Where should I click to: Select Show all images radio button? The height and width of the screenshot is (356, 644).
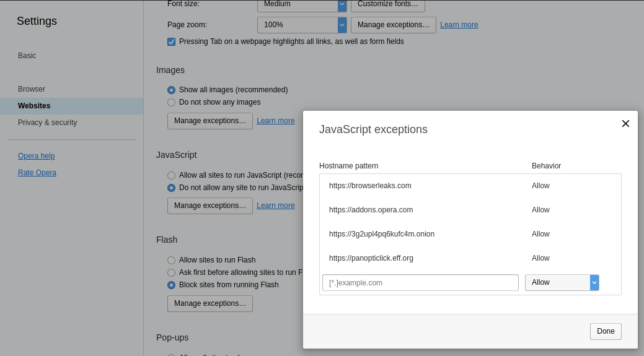point(172,90)
